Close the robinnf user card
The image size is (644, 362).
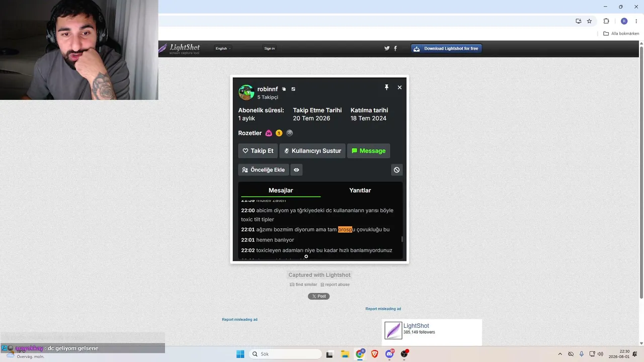click(399, 87)
